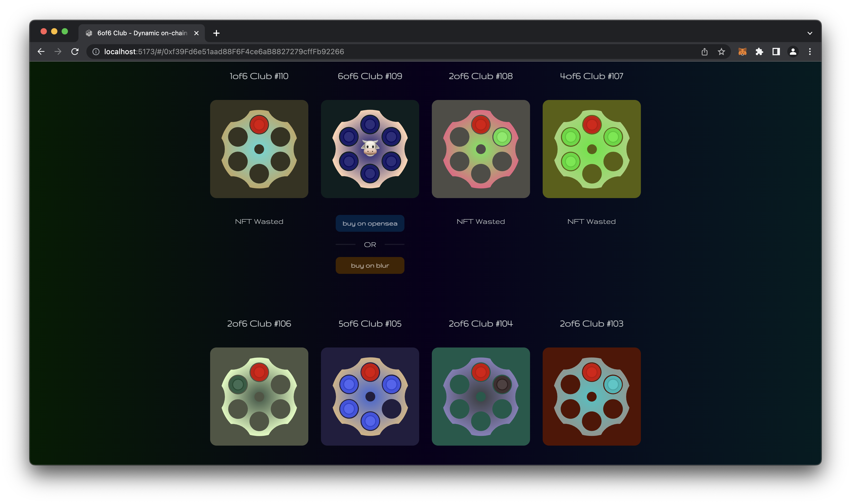851x504 pixels.
Task: Open the 6of6 Club #109 cow image
Action: [370, 149]
